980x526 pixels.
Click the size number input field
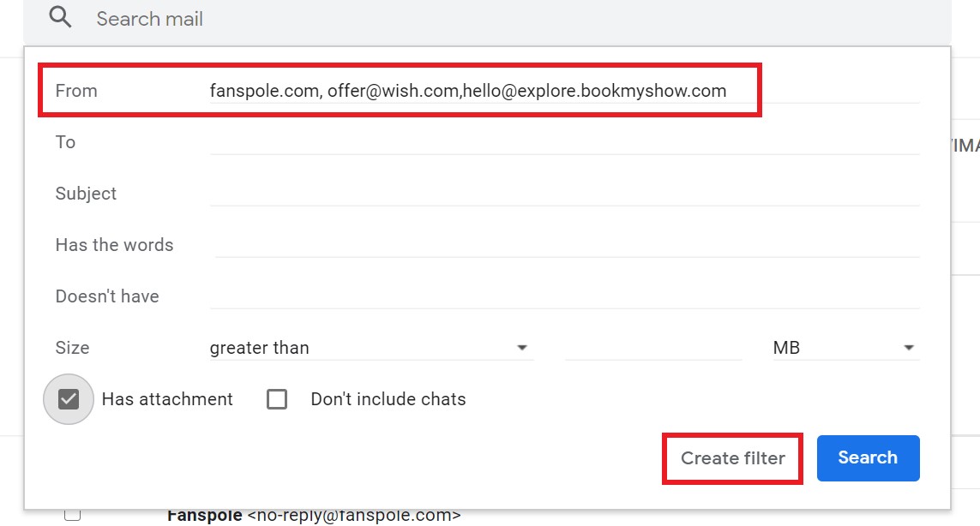point(653,348)
